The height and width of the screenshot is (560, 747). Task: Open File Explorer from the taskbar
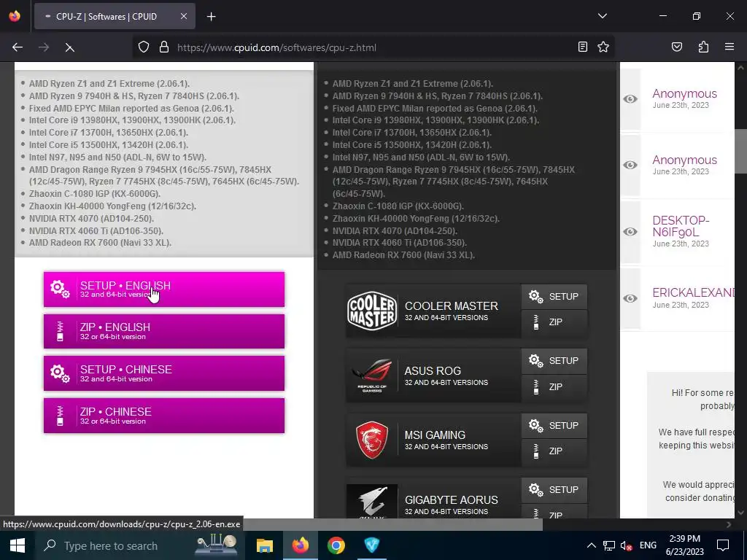(264, 545)
